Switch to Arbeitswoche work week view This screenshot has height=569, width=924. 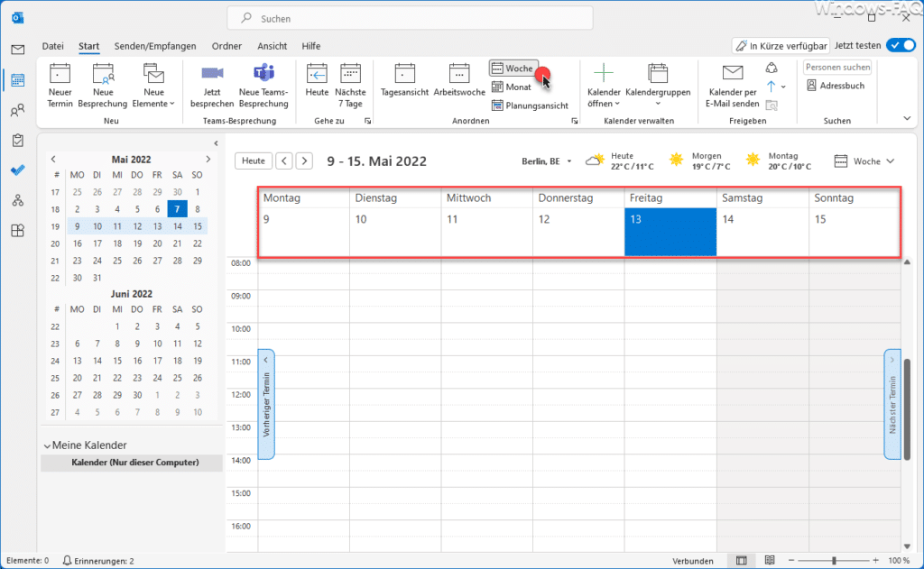(x=459, y=80)
